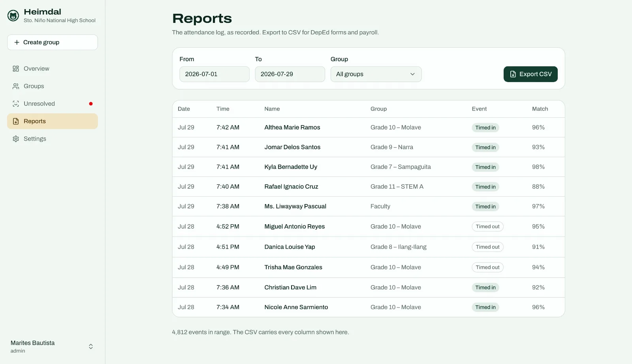Click the chevron arrow in Group selector
The width and height of the screenshot is (632, 364).
tap(412, 74)
